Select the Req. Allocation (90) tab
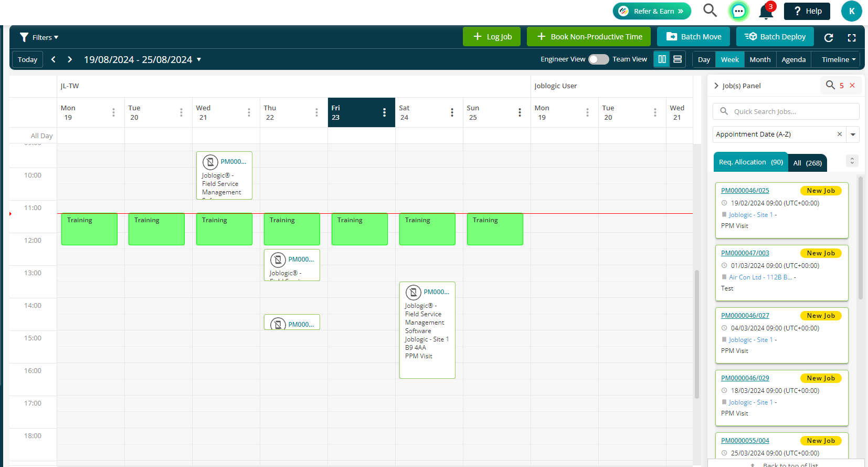The image size is (868, 467). (x=751, y=162)
